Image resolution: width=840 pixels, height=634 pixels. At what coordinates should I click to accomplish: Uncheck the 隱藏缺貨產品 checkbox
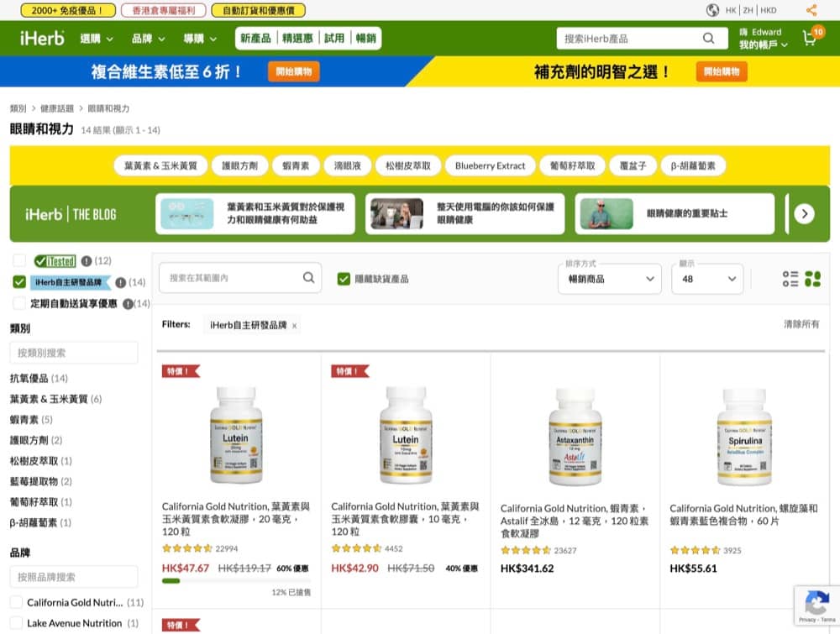(344, 279)
